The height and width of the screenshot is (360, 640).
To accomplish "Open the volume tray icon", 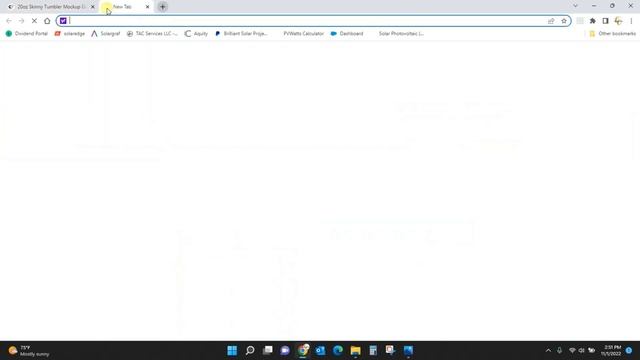I will pos(581,350).
